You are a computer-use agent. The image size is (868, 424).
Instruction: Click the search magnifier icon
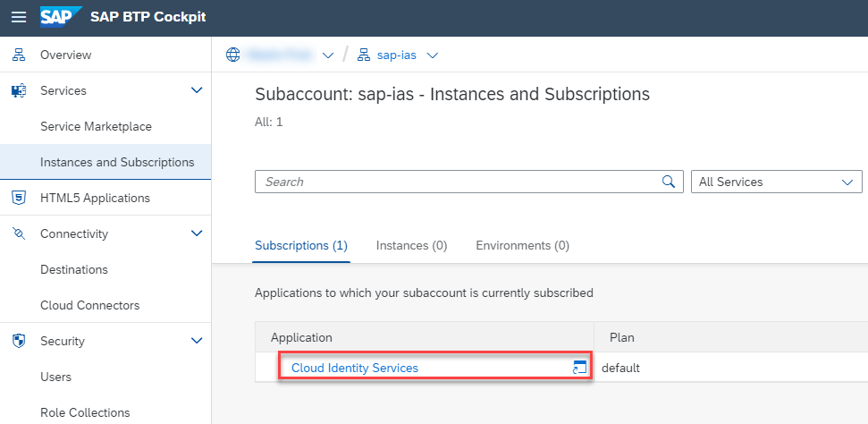click(669, 182)
